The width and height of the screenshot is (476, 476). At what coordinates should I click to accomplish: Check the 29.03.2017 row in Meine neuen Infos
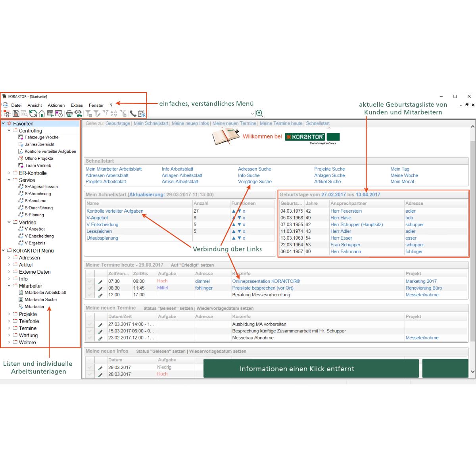90,367
